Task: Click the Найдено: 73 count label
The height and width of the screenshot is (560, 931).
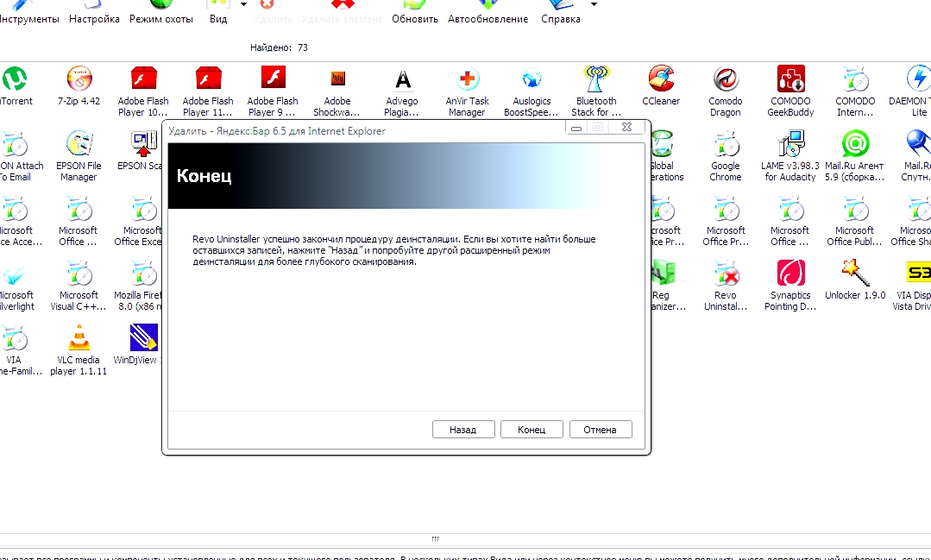Action: tap(279, 47)
